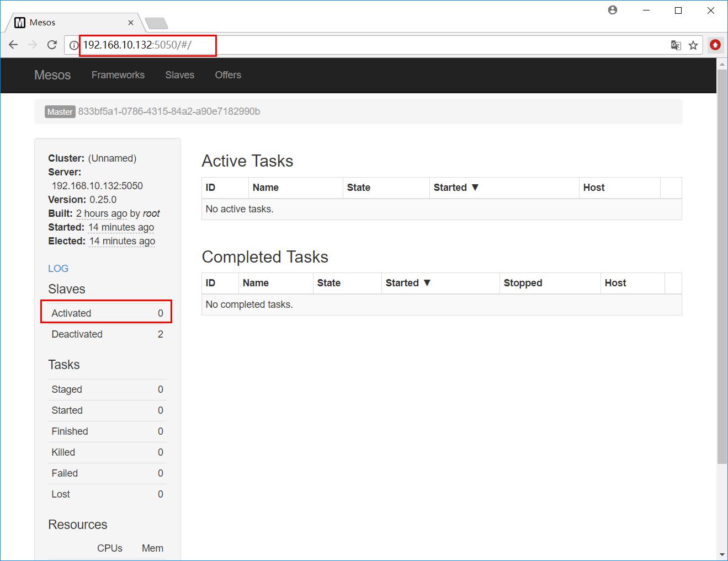Sort Active Tasks by Started column
Image resolution: width=728 pixels, height=561 pixels.
pyautogui.click(x=456, y=188)
